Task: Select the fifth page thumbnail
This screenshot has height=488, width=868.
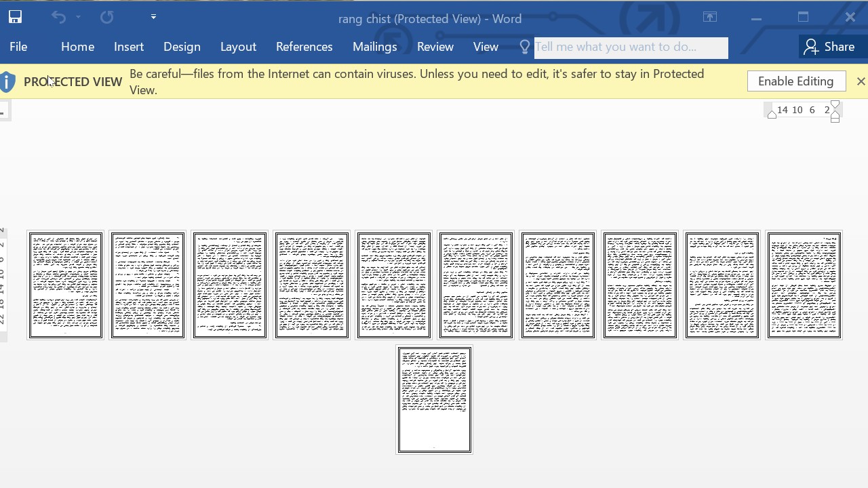Action: coord(393,285)
